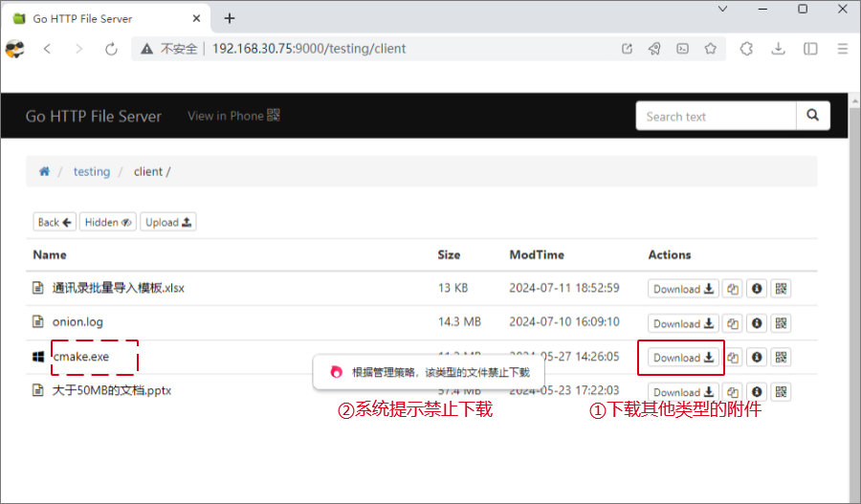The height and width of the screenshot is (504, 861).
Task: Reload the page with the refresh icon
Action: [112, 49]
